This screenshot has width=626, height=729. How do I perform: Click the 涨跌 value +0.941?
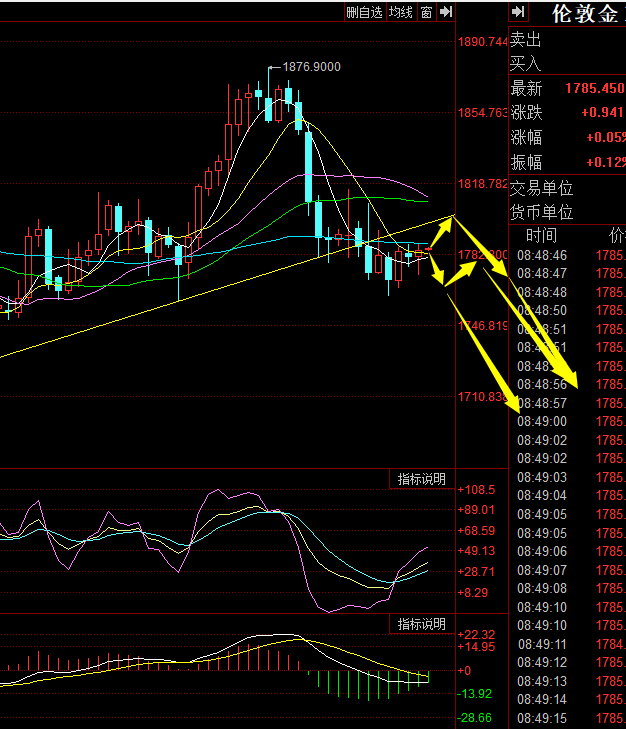[602, 113]
